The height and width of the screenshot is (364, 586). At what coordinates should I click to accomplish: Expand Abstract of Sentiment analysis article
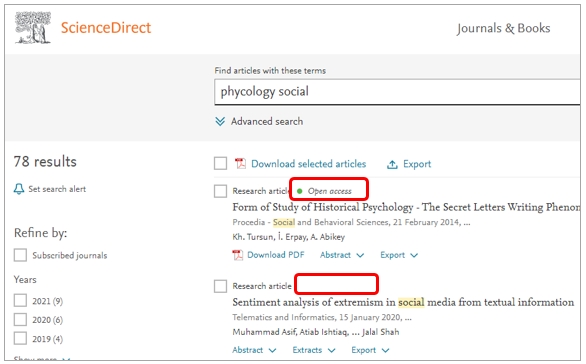(x=254, y=350)
